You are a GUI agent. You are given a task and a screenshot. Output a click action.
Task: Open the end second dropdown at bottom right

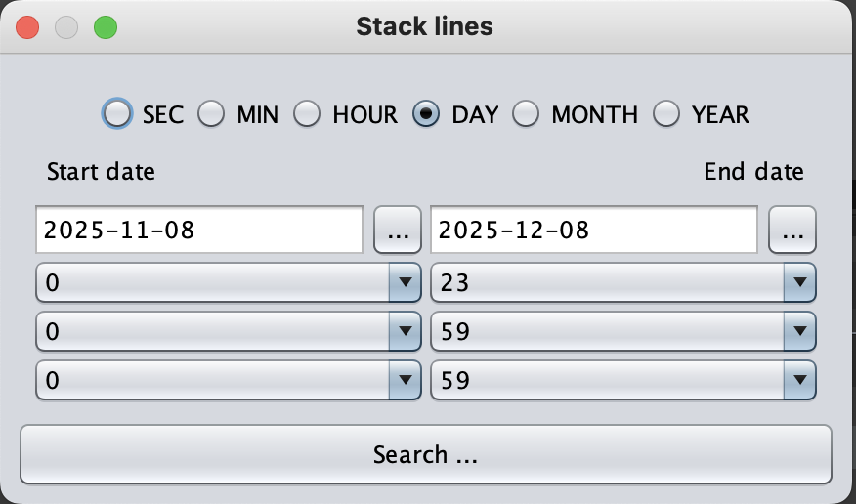[799, 380]
